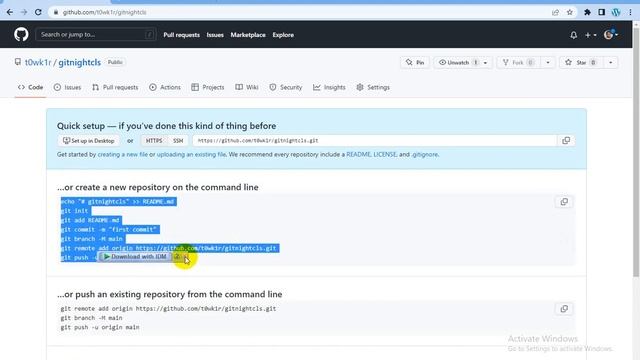
Task: Click the .gitignore link
Action: coord(425,155)
